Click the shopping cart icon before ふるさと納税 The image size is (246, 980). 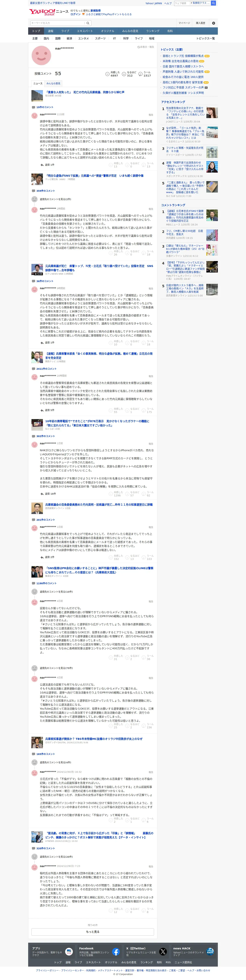click(83, 15)
